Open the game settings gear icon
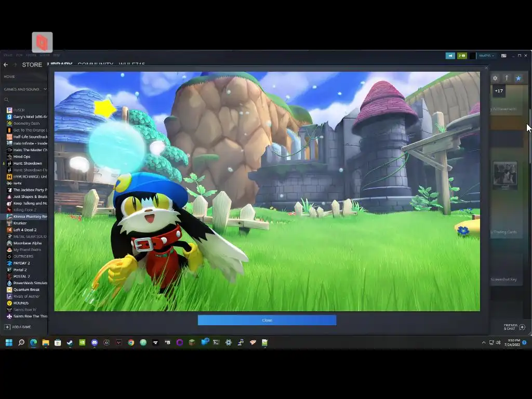Viewport: 532px width, 399px height. point(495,78)
